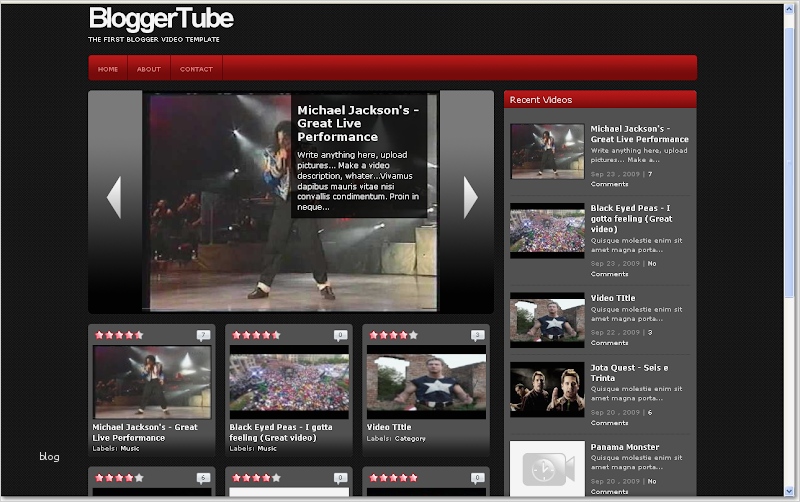Click the next slide arrow in the slider
Viewport: 800px width, 502px height.
(470, 197)
